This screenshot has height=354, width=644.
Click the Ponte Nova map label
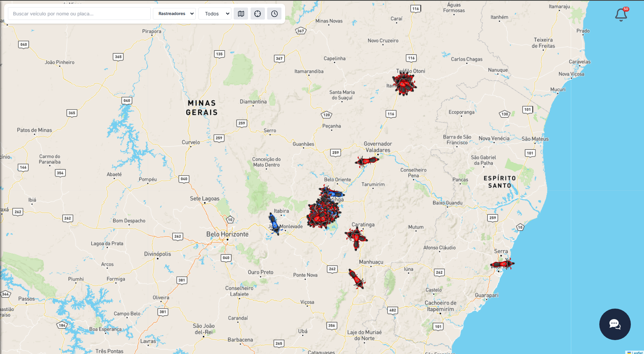tap(305, 275)
